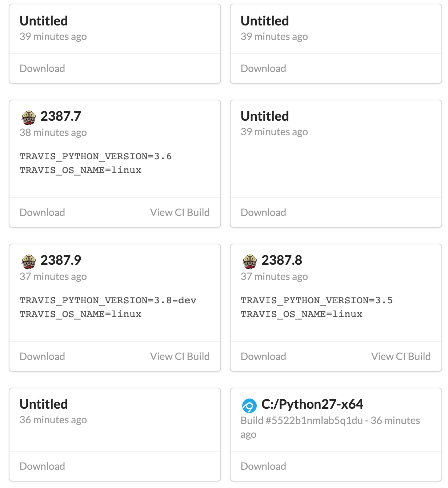Open the C:/Python27-x64 report title

point(312,404)
